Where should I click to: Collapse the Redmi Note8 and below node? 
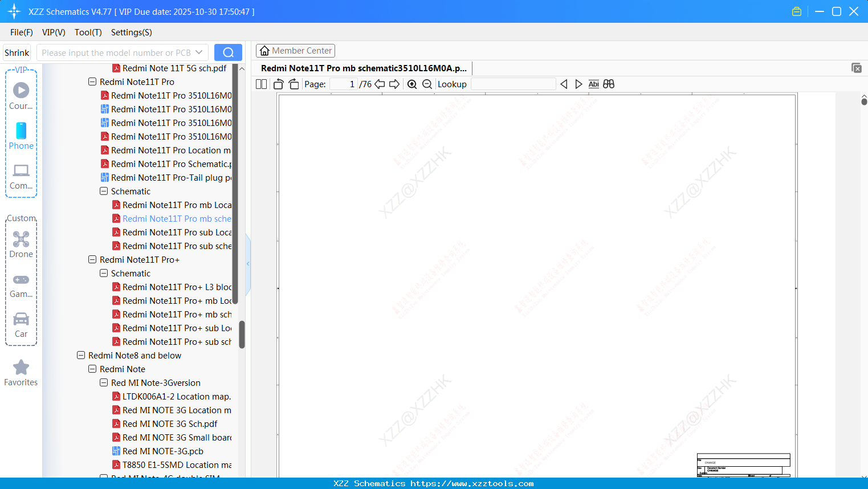(x=80, y=355)
